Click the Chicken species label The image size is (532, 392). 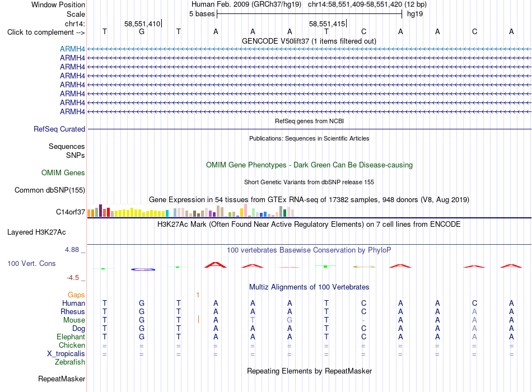(72, 345)
